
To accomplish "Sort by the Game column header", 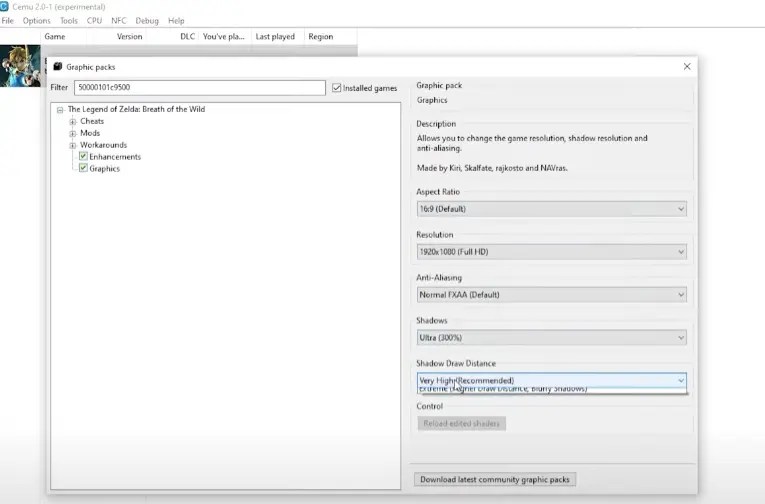I will pyautogui.click(x=63, y=36).
